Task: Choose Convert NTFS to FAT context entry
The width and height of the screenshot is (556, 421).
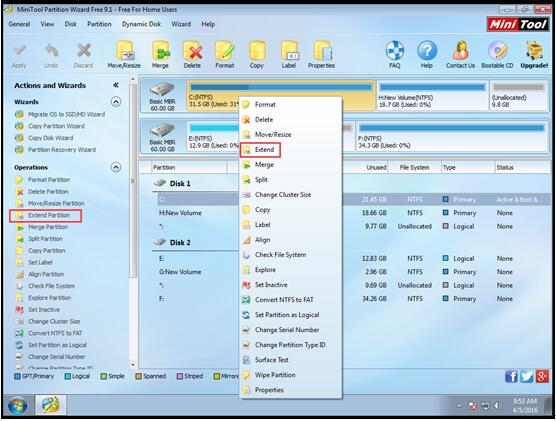Action: (x=284, y=300)
